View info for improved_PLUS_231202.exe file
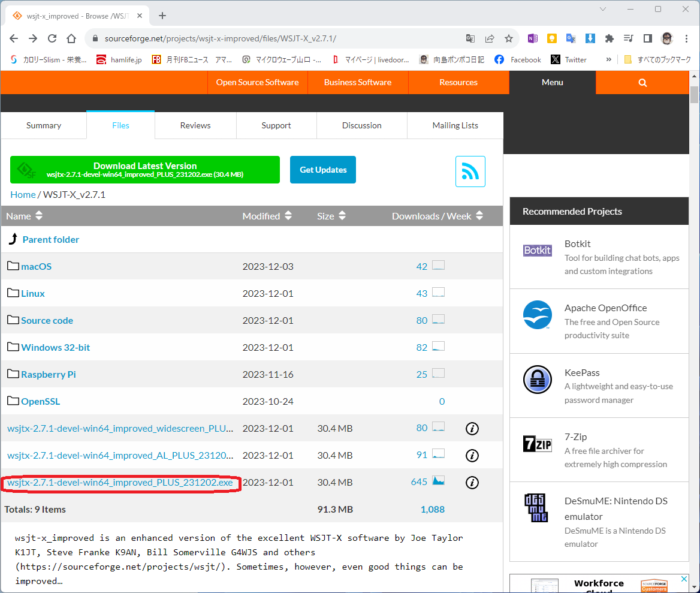This screenshot has height=593, width=700. [x=472, y=483]
